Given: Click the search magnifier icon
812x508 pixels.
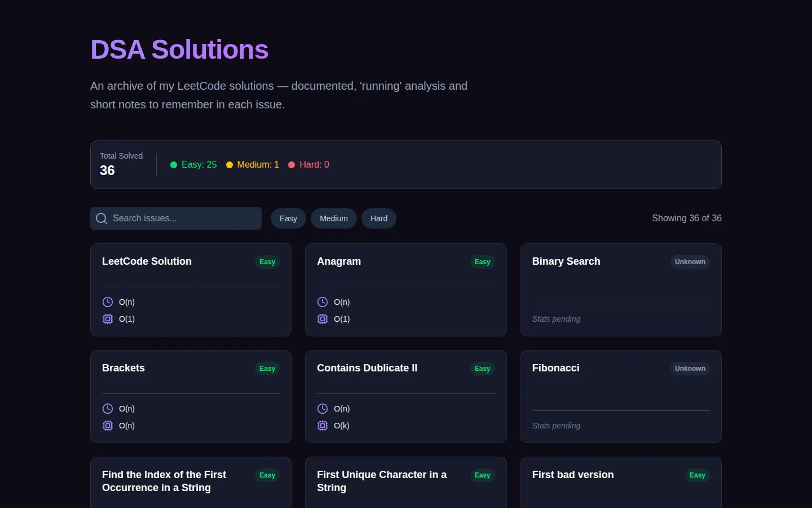Looking at the screenshot, I should (101, 218).
